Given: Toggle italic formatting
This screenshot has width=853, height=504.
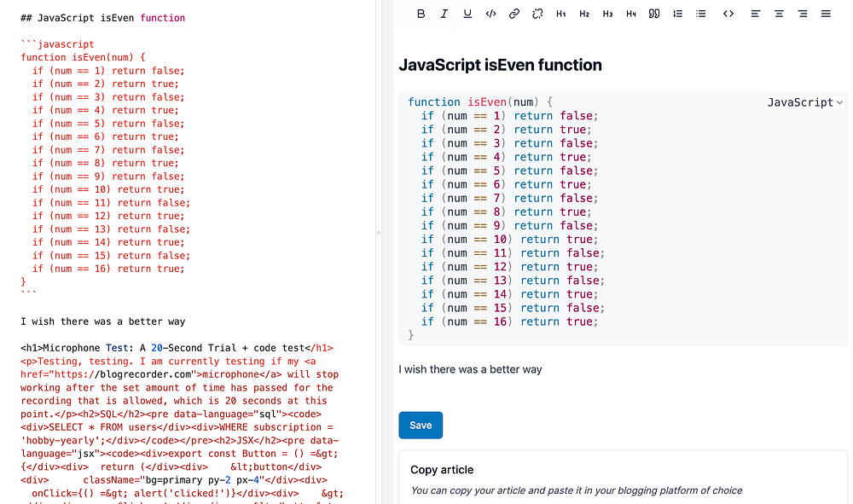Looking at the screenshot, I should click(x=444, y=14).
